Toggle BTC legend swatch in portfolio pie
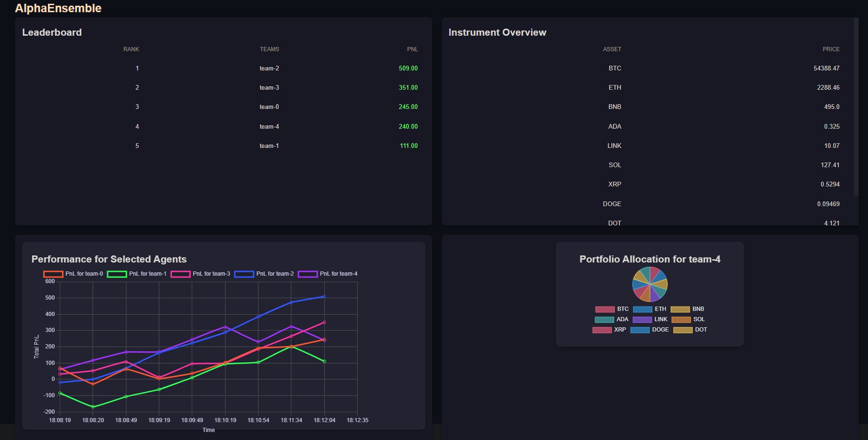The width and height of the screenshot is (868, 440). (x=605, y=309)
